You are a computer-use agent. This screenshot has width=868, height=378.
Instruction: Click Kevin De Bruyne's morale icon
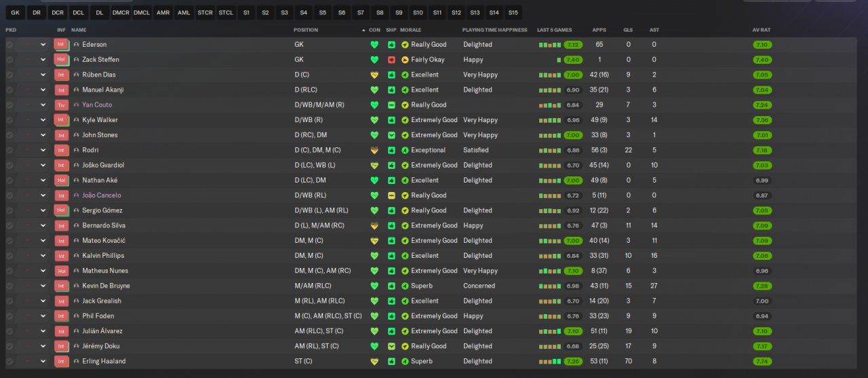pyautogui.click(x=405, y=286)
